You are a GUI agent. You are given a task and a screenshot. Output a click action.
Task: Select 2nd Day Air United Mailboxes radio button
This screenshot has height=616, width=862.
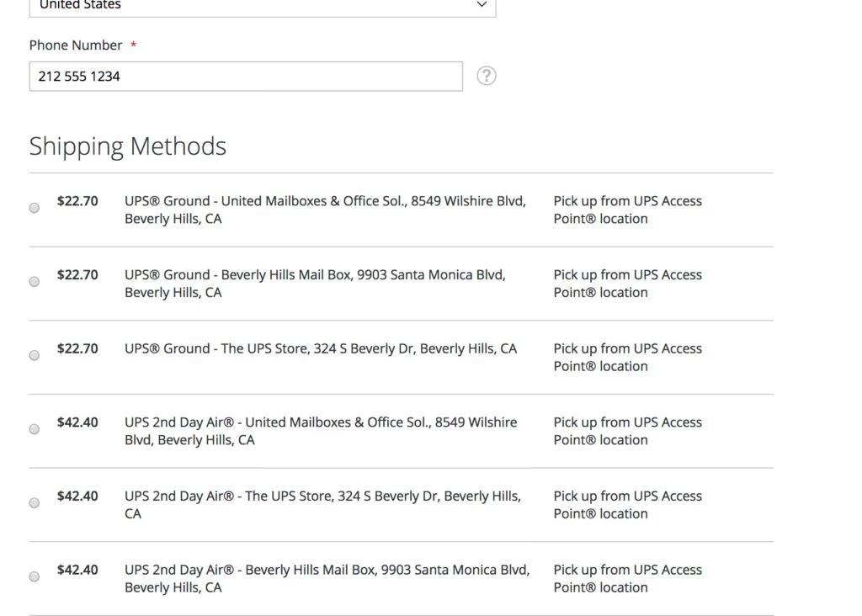[35, 429]
